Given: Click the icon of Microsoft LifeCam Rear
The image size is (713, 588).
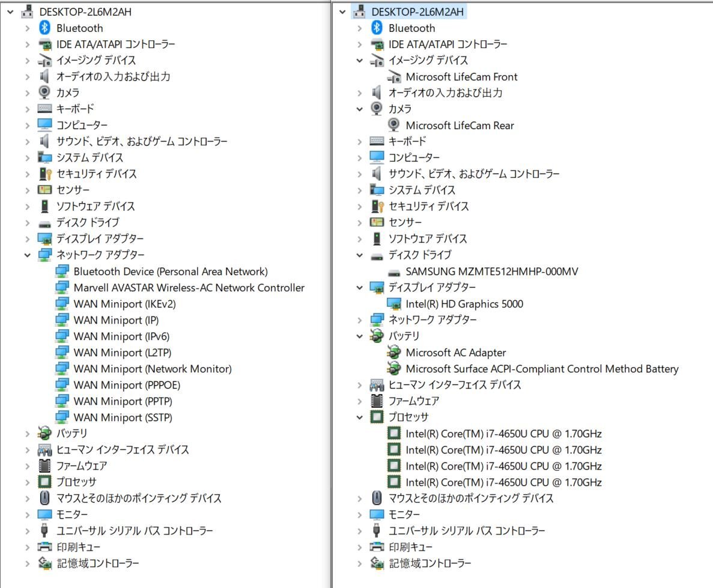Looking at the screenshot, I should pyautogui.click(x=394, y=125).
